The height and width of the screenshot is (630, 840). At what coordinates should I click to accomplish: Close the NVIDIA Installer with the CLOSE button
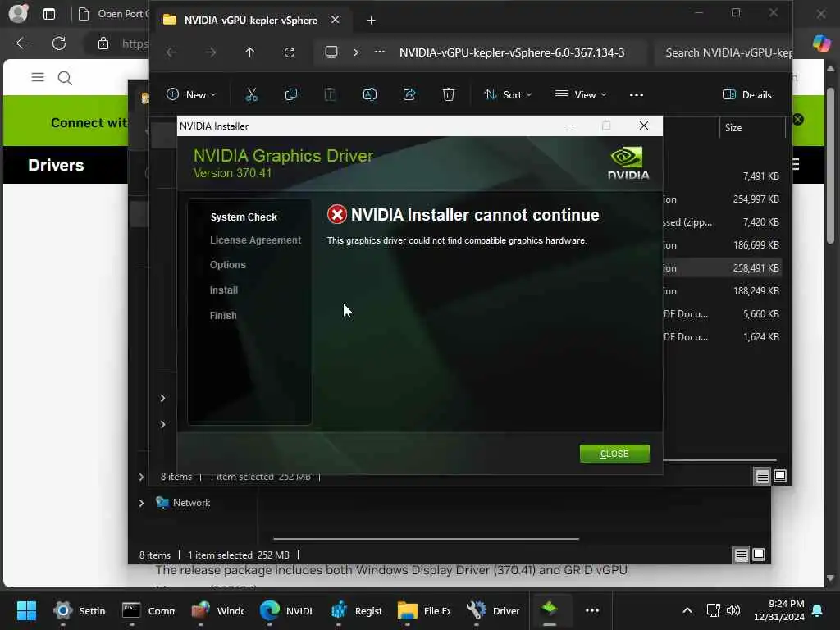[614, 453]
